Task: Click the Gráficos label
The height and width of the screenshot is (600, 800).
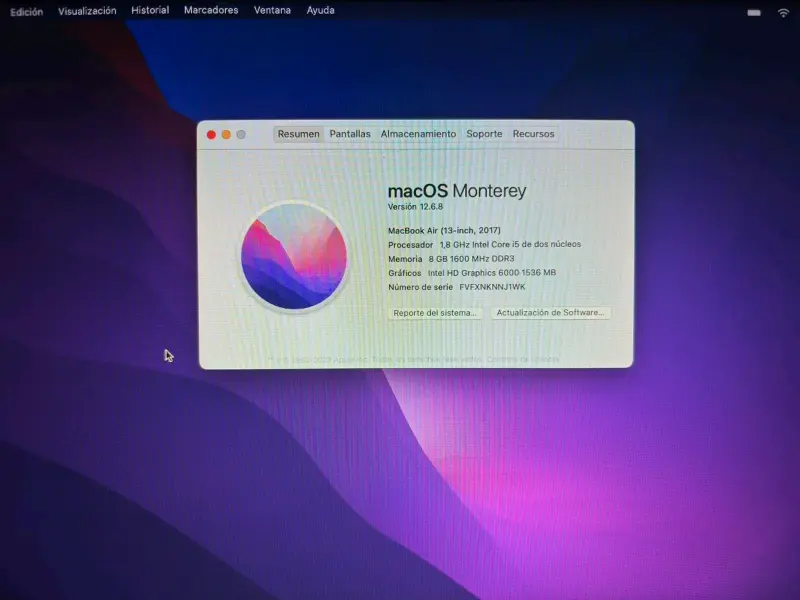Action: pyautogui.click(x=405, y=273)
